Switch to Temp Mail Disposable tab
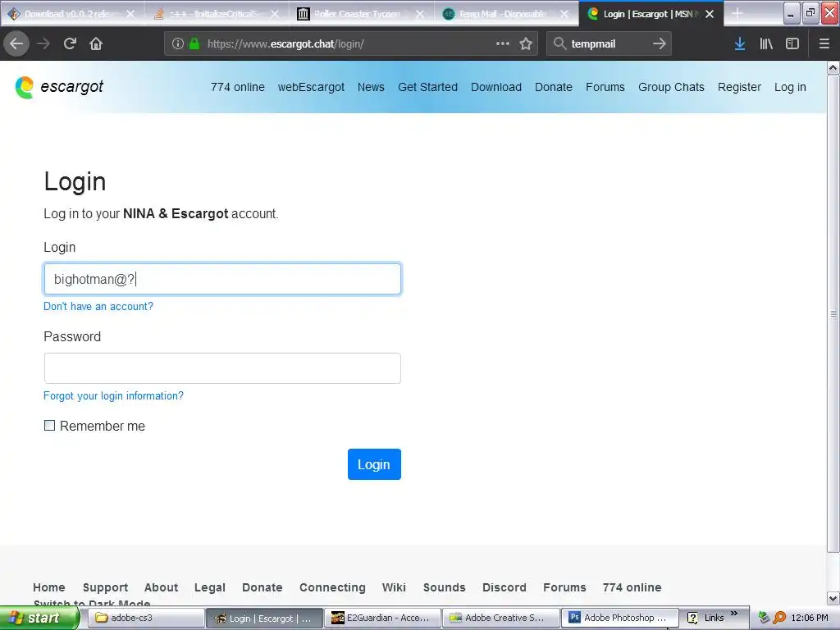Image resolution: width=840 pixels, height=630 pixels. point(501,14)
